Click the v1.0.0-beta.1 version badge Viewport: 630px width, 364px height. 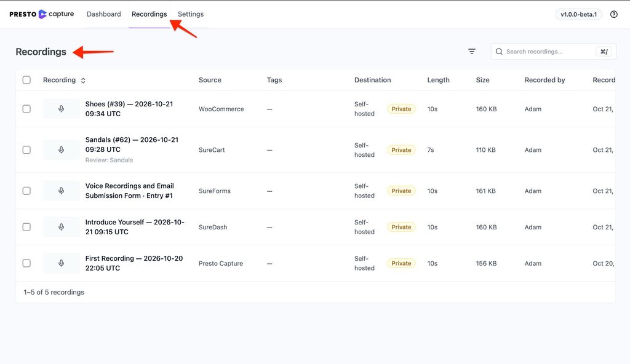click(578, 15)
